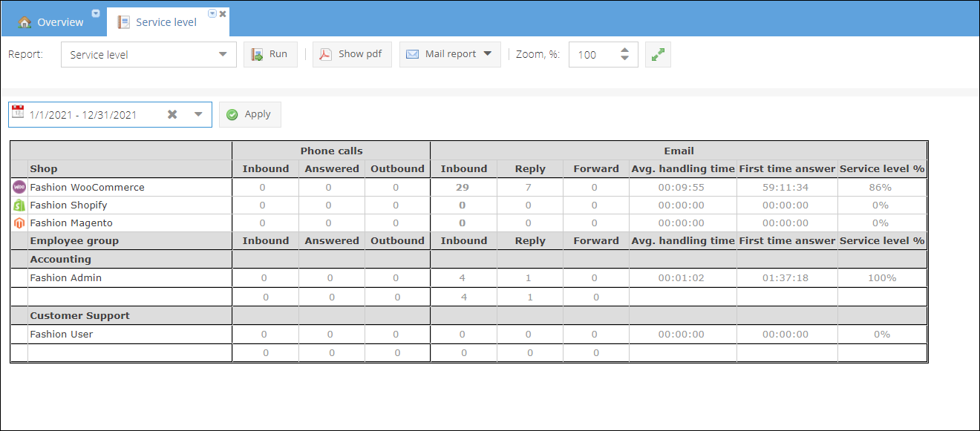Toggle fullscreen with the green arrows icon
The width and height of the screenshot is (980, 431).
[x=658, y=54]
